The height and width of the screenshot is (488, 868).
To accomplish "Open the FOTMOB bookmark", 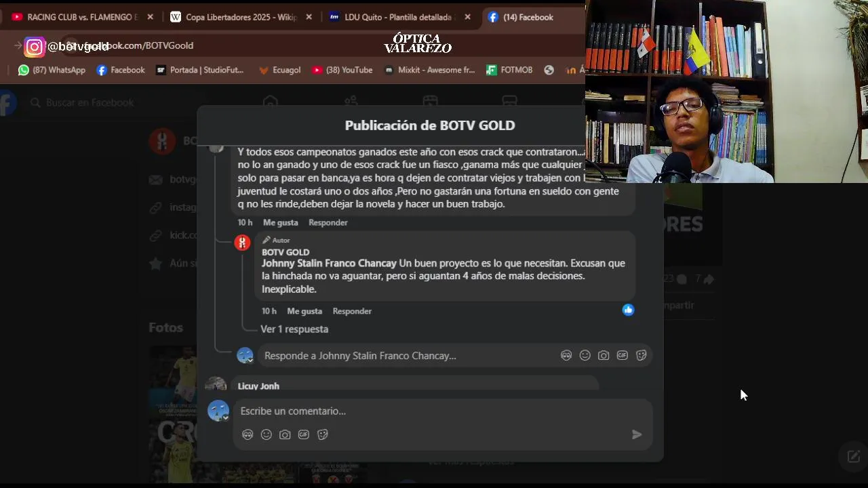I will [509, 70].
